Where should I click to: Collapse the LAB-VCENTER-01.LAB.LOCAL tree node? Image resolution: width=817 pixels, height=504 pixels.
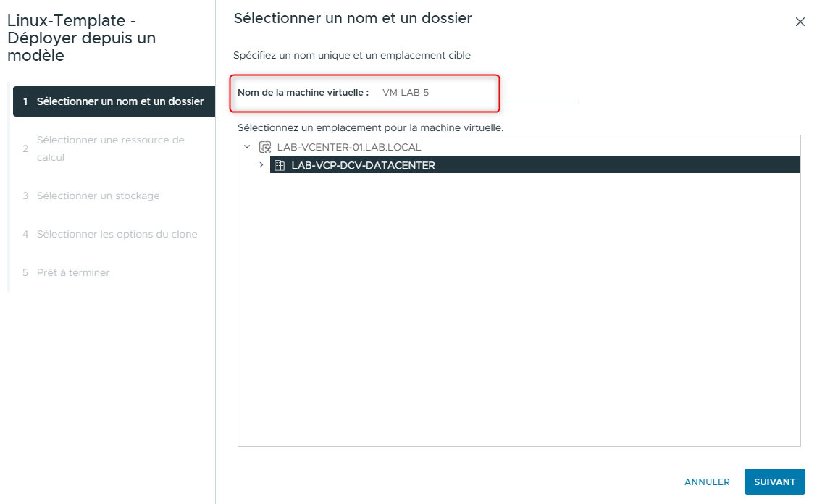click(248, 146)
